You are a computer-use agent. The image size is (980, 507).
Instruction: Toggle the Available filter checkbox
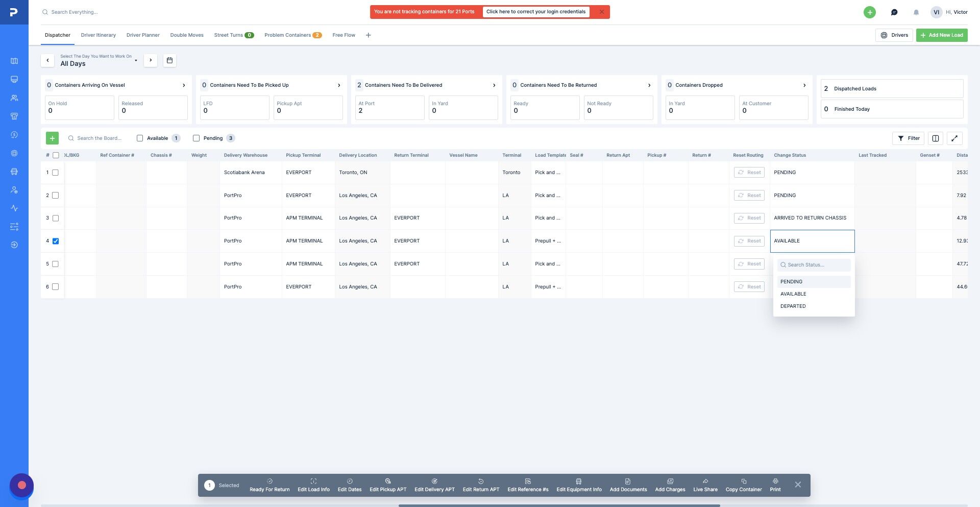[x=140, y=138]
